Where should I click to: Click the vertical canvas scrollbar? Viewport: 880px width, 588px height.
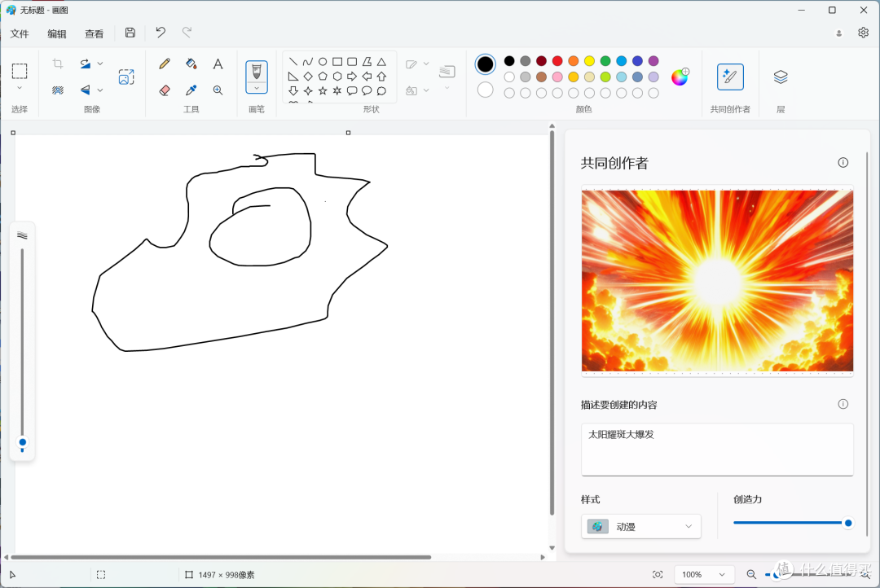point(552,323)
